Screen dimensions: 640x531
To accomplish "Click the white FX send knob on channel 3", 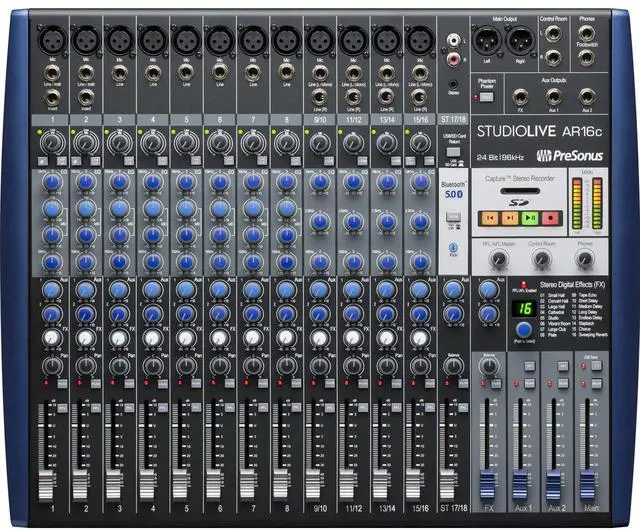I will click(119, 339).
